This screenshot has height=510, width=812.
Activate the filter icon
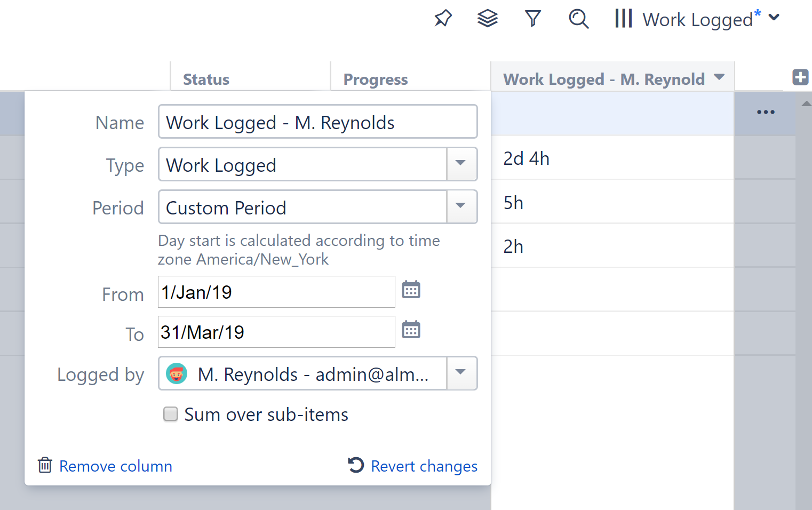(x=532, y=18)
